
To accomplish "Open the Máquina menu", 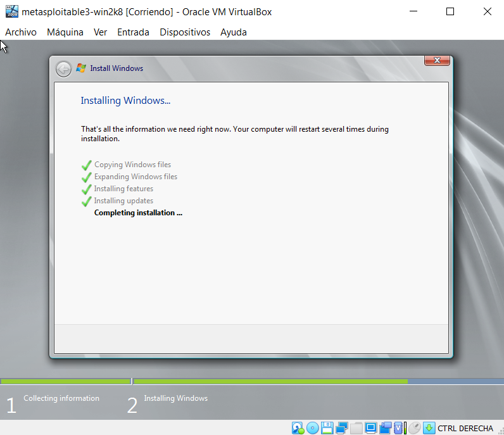I will tap(65, 32).
